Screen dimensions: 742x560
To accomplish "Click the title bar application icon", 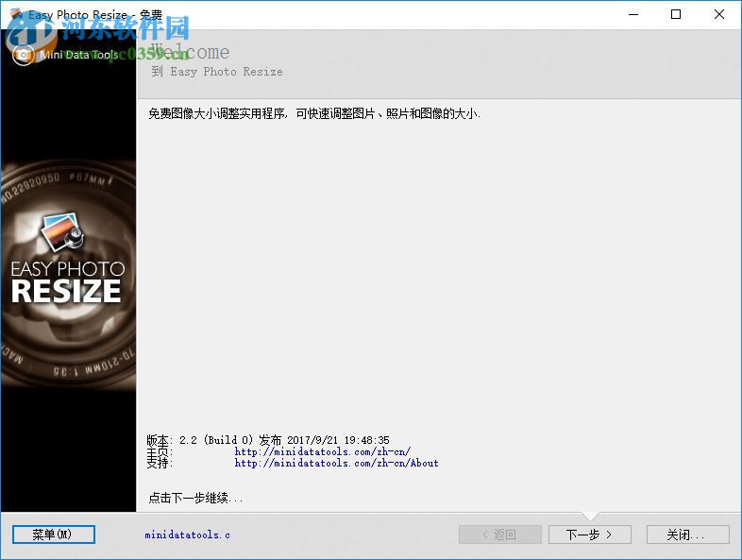I will [x=16, y=14].
